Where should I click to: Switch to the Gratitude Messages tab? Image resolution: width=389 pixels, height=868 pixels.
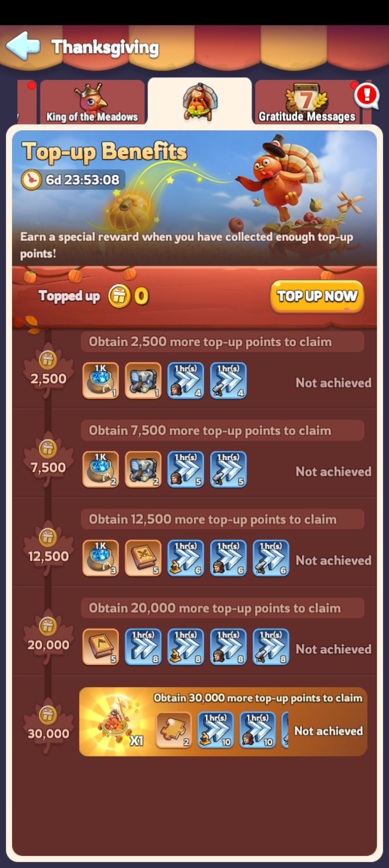coord(307,102)
